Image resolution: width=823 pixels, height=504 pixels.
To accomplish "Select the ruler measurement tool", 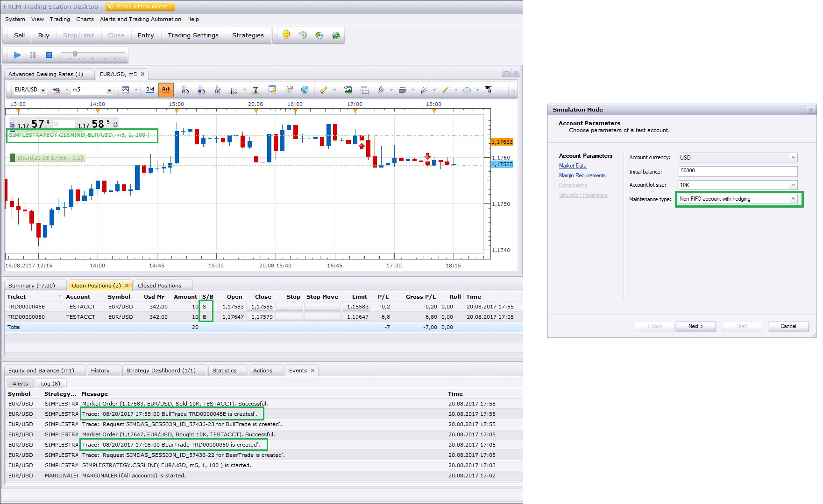I will (x=323, y=90).
